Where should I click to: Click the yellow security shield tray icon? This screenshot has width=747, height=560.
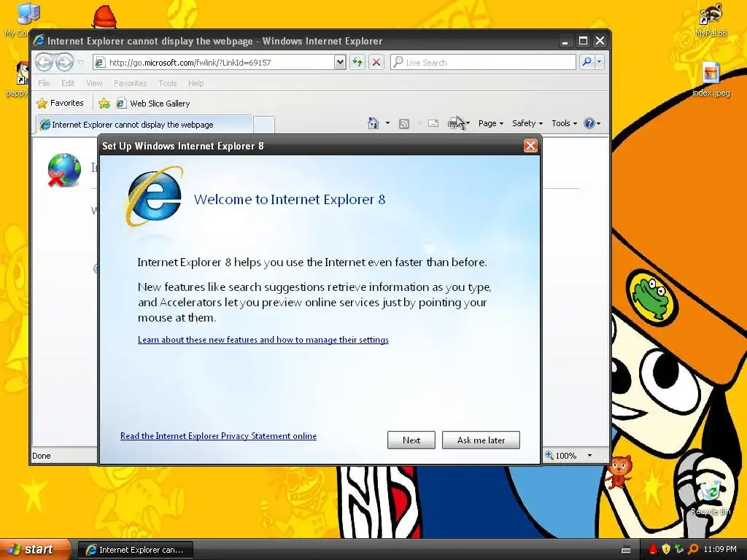[666, 550]
